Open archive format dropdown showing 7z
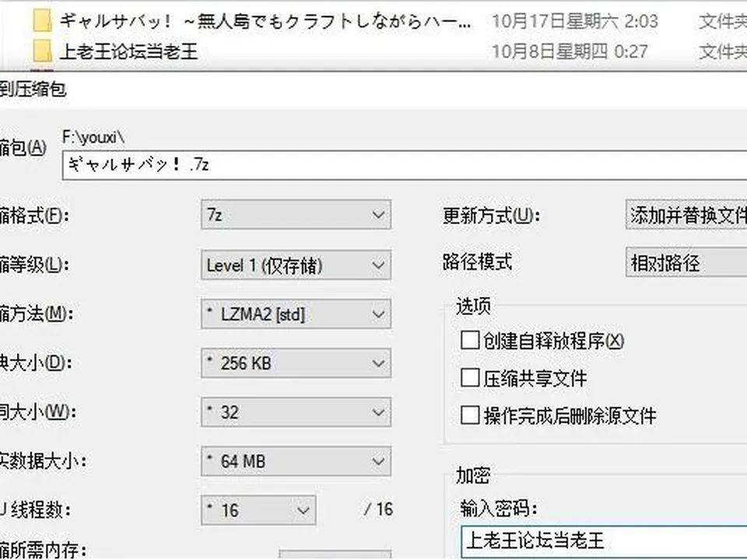The image size is (747, 560). (x=296, y=215)
